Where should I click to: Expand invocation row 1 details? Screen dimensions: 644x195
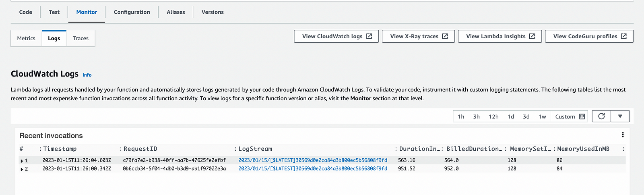pyautogui.click(x=22, y=161)
